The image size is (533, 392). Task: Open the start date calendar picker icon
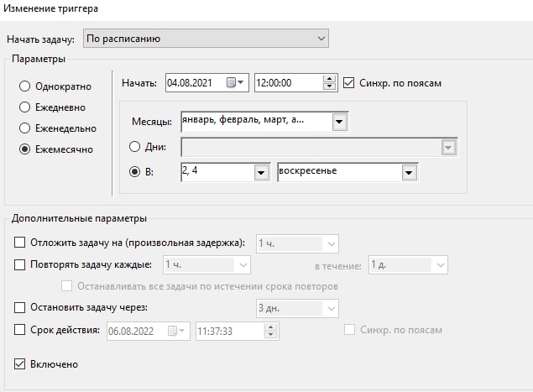click(x=235, y=82)
